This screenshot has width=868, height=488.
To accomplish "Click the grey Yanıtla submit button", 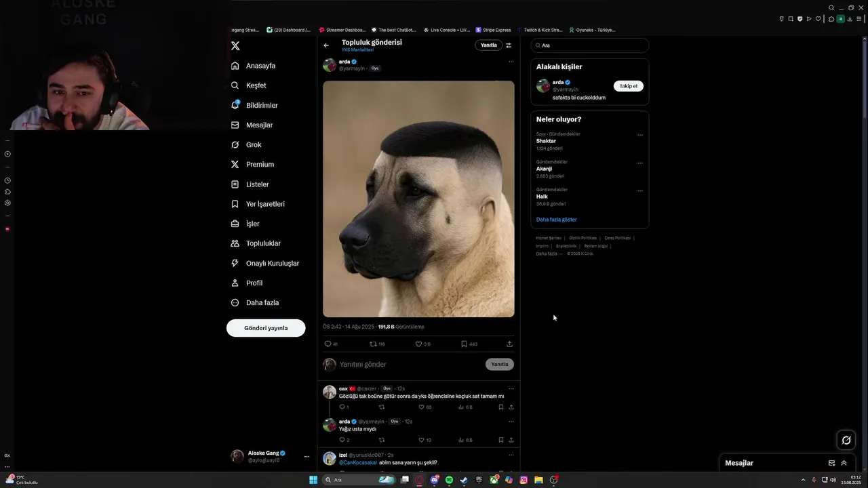I will (x=499, y=365).
